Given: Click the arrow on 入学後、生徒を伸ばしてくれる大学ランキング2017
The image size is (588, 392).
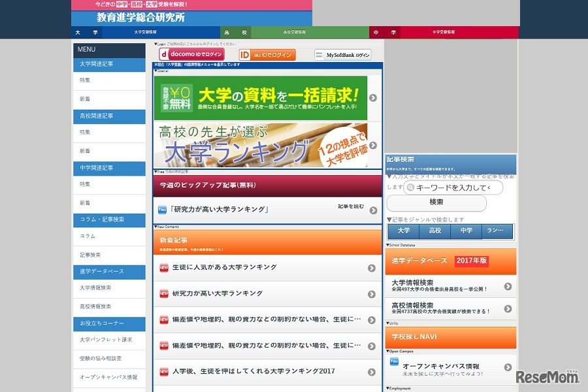Looking at the screenshot, I should pos(372,371).
